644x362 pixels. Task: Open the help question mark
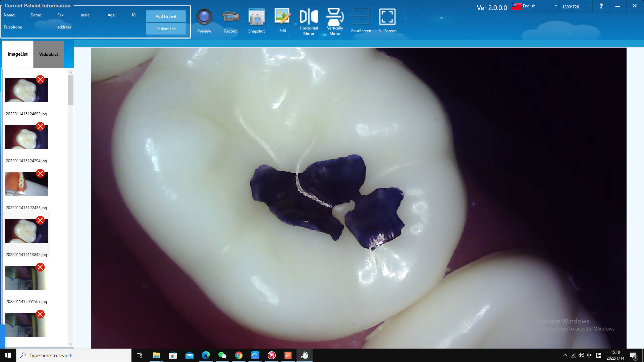pyautogui.click(x=601, y=6)
